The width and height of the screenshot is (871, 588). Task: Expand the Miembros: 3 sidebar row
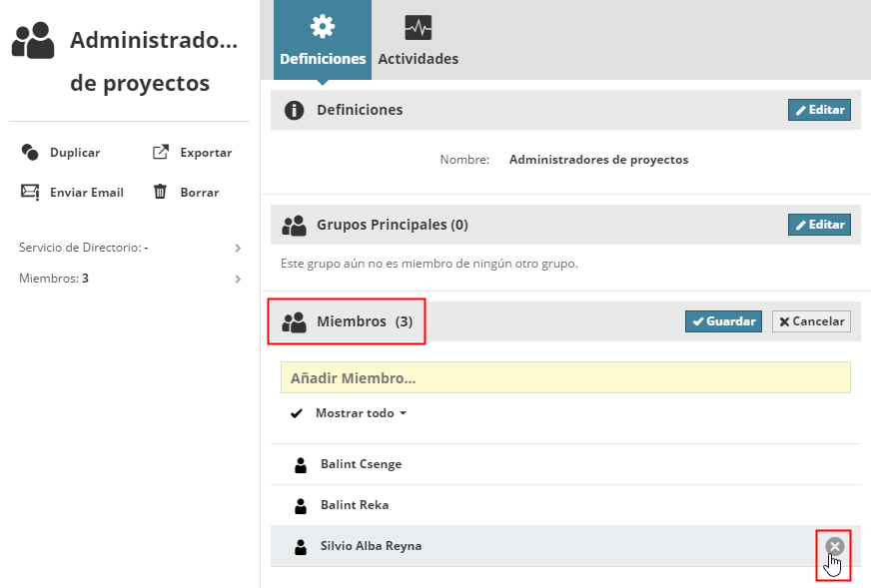pos(238,279)
